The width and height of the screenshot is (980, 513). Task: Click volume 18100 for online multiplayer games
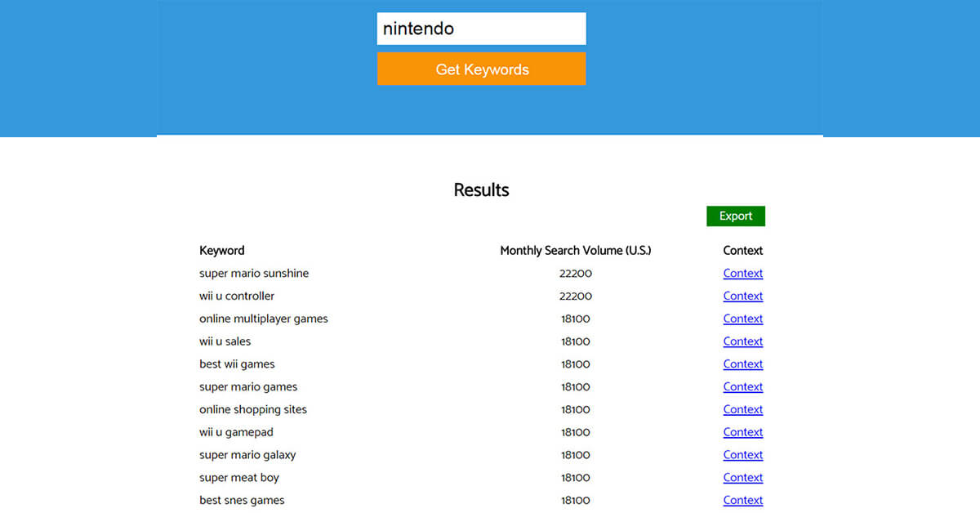coord(576,319)
